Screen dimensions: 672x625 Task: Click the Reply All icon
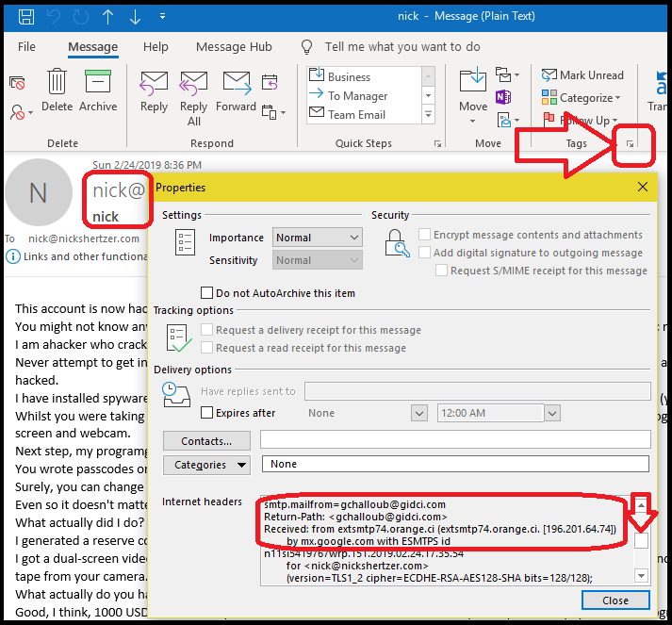(x=194, y=84)
